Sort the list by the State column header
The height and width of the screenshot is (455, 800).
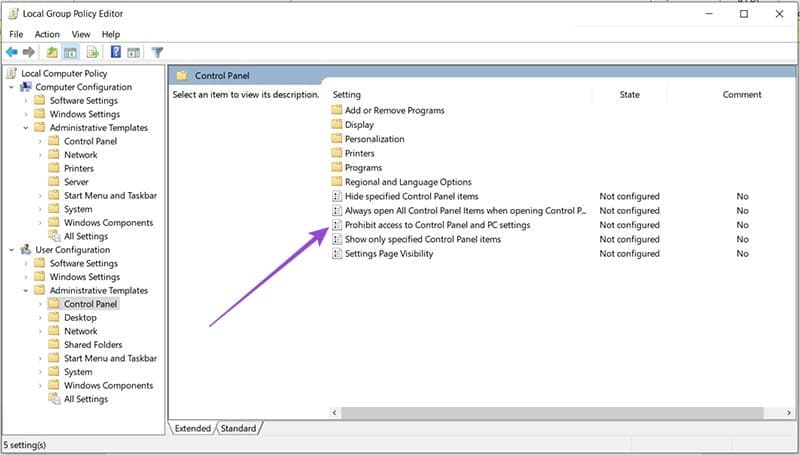(629, 94)
